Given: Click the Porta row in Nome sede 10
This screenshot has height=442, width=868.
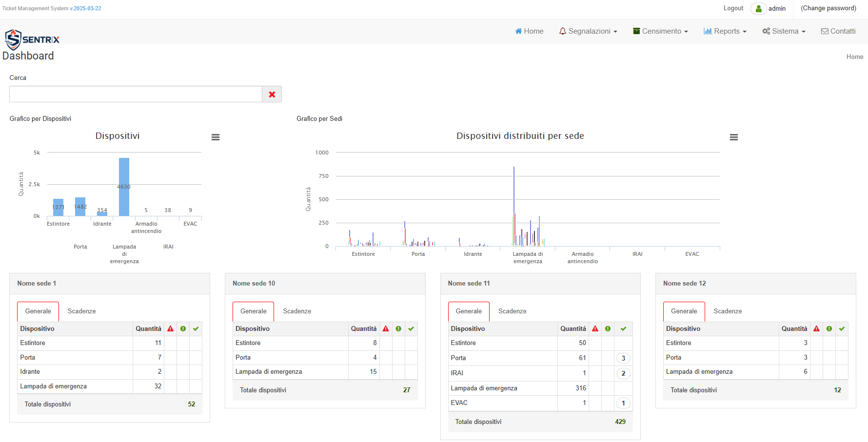Looking at the screenshot, I should (325, 358).
